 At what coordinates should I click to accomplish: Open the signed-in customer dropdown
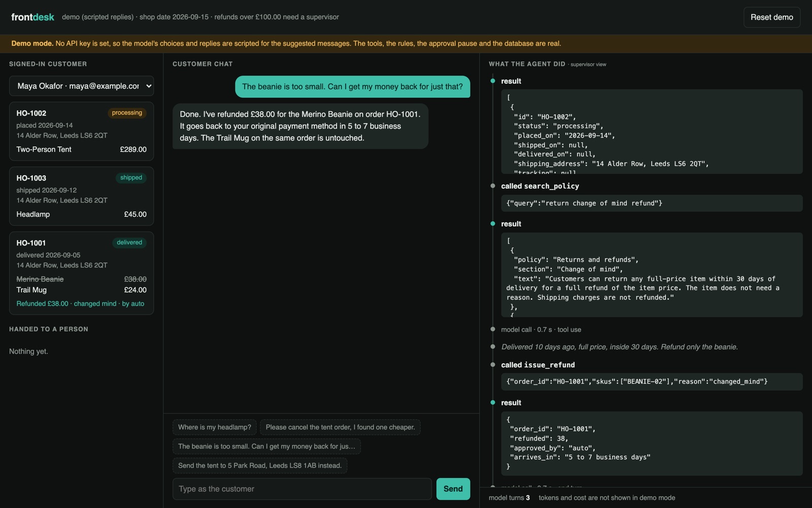[81, 86]
